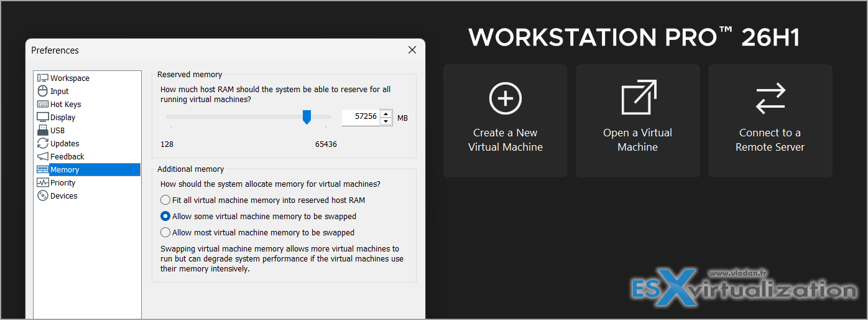Click the Priority pulse graph icon
This screenshot has width=868, height=320.
[x=42, y=182]
